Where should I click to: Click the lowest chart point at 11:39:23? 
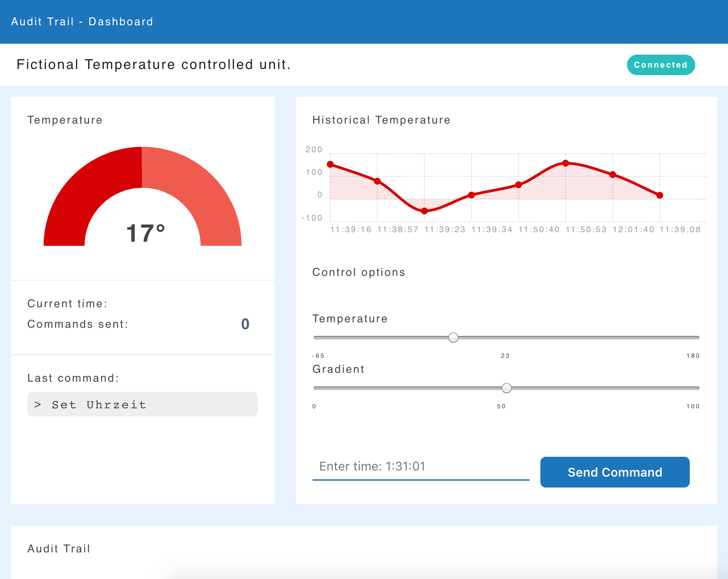(x=424, y=211)
